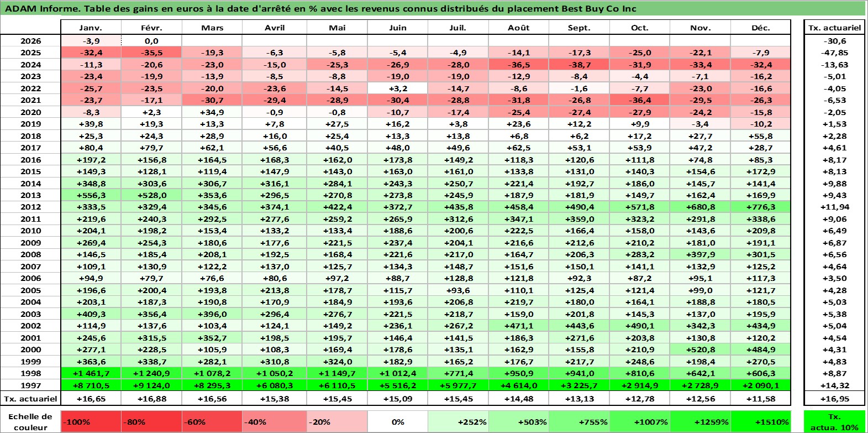Viewport: 868px width, 433px height.
Task: Select the +1007% legend swatch
Action: (x=639, y=421)
